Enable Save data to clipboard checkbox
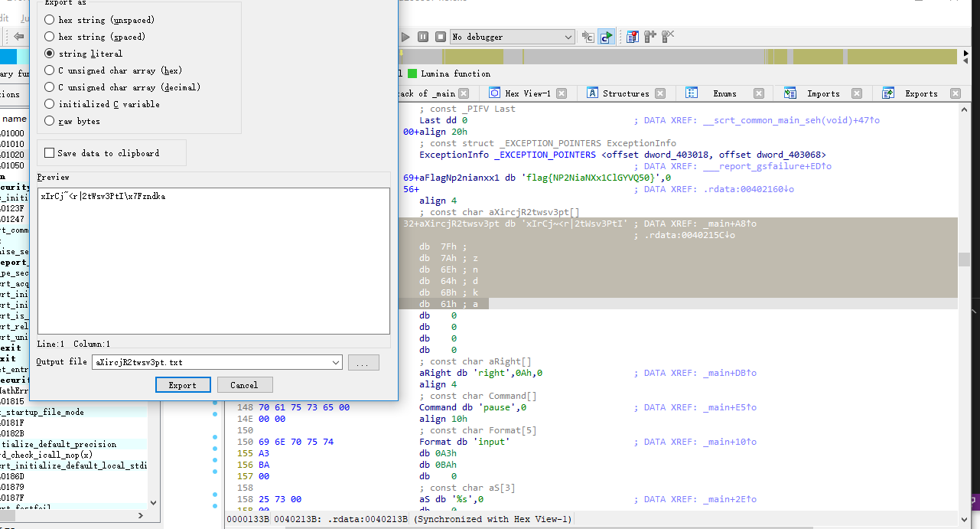This screenshot has width=980, height=529. (50, 153)
